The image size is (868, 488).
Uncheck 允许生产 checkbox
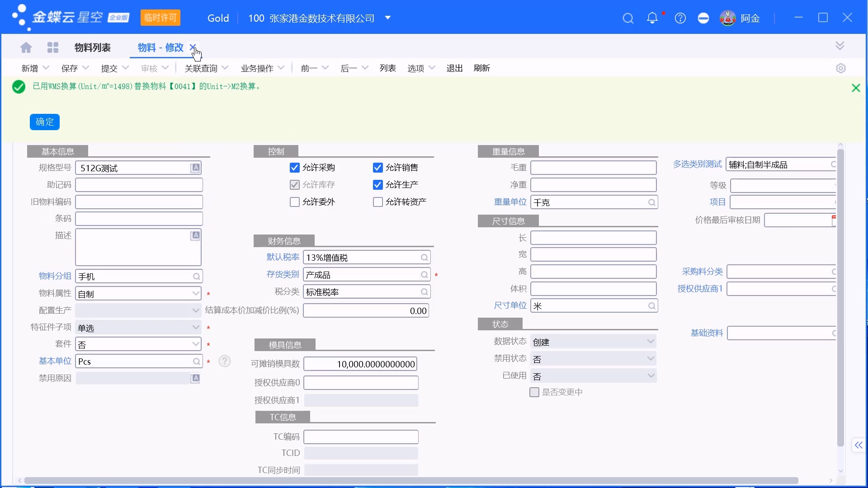(x=378, y=185)
